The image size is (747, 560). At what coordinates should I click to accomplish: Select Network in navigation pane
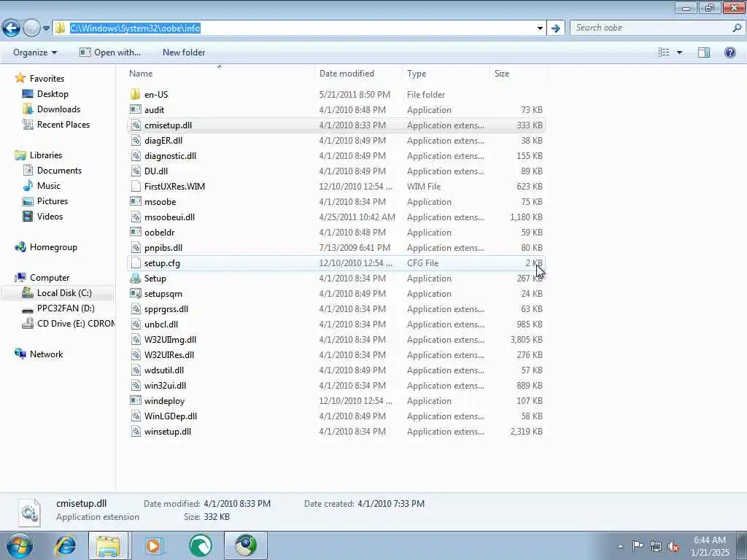tap(46, 354)
